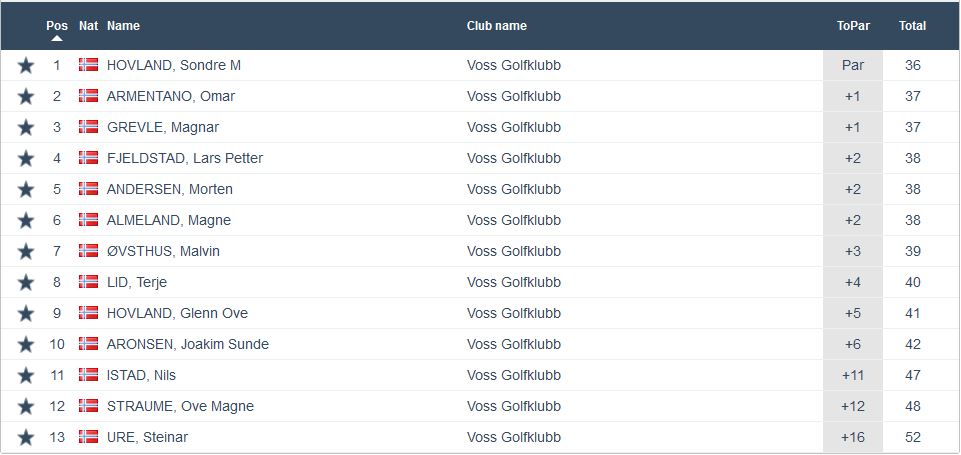Toggle the star for Ove Magne Straume

click(x=26, y=407)
